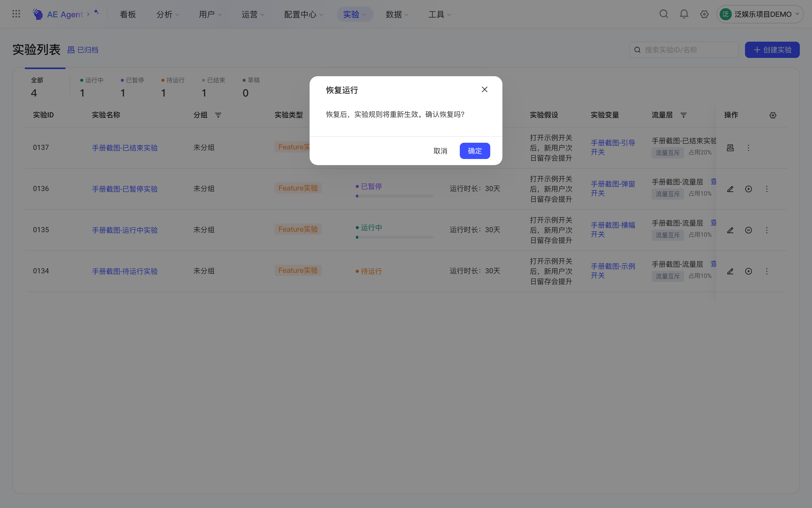Open the global search magnifier icon
Viewport: 812px width, 508px height.
coord(663,14)
